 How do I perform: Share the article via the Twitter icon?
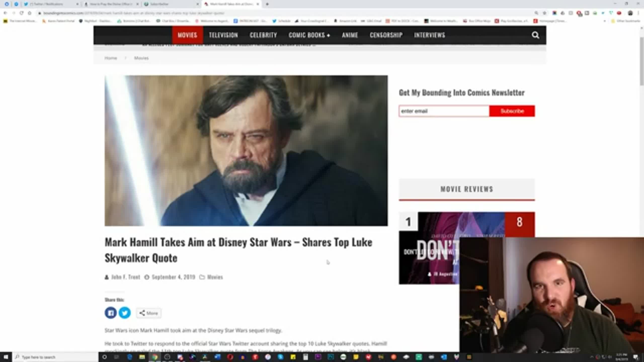tap(125, 312)
